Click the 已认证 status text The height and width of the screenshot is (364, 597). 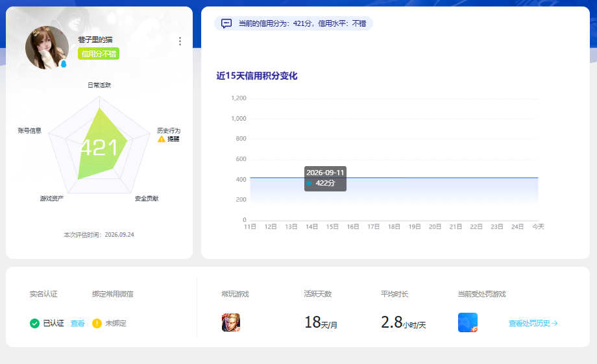point(54,323)
